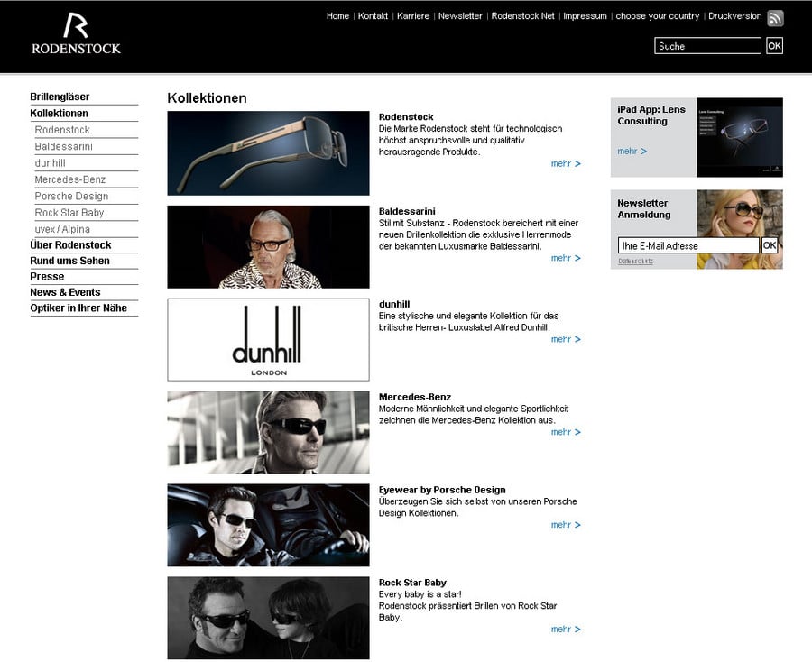812x662 pixels.
Task: Follow the mehr link under Mercedes-Benz
Action: coord(565,432)
